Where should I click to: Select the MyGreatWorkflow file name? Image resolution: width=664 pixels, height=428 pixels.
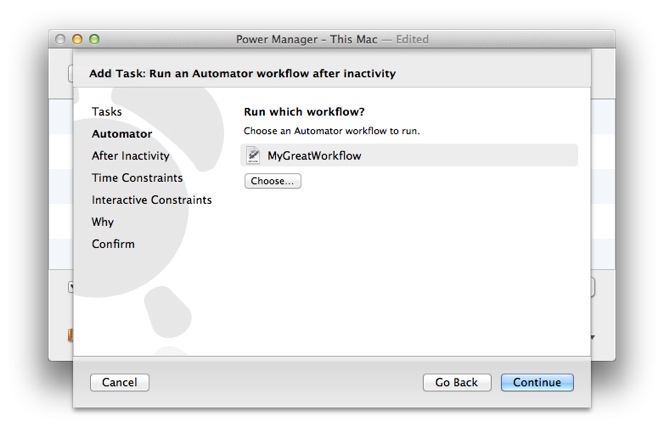tap(314, 155)
